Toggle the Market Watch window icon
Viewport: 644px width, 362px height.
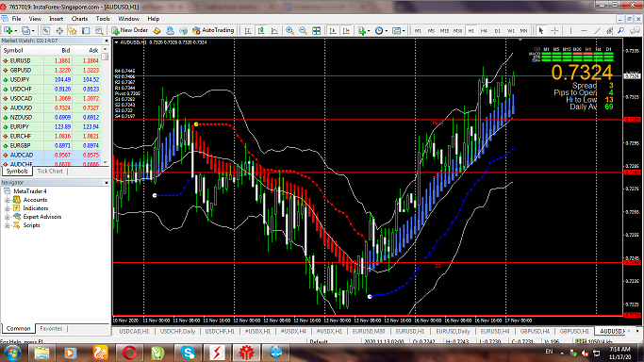pyautogui.click(x=46, y=31)
